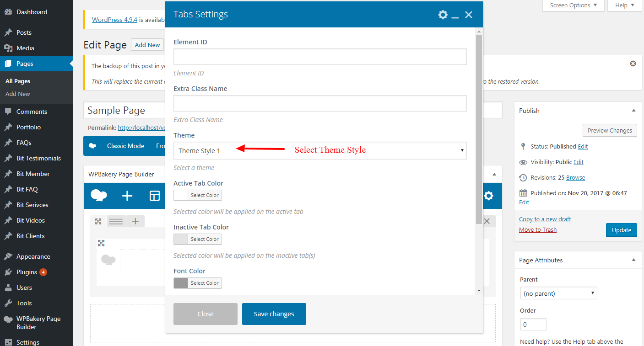The image size is (644, 346).
Task: Click the WPBakery add element plus icon
Action: [127, 196]
